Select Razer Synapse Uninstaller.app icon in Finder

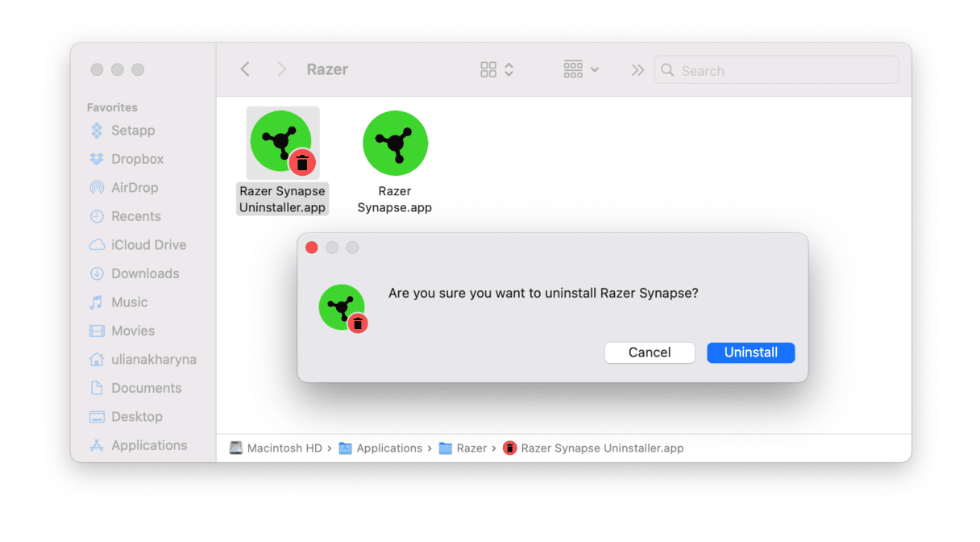pyautogui.click(x=283, y=143)
